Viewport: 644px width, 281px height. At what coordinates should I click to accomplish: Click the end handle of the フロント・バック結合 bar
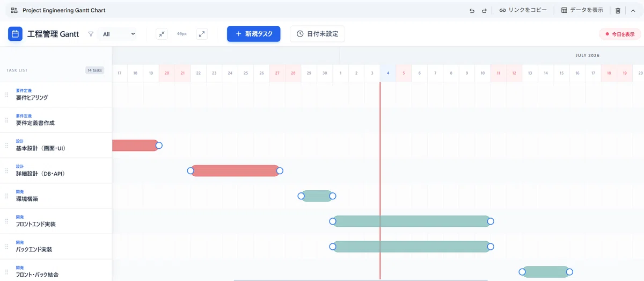570,272
